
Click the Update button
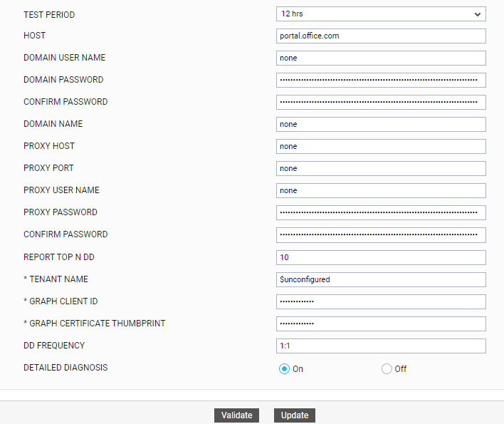295,415
